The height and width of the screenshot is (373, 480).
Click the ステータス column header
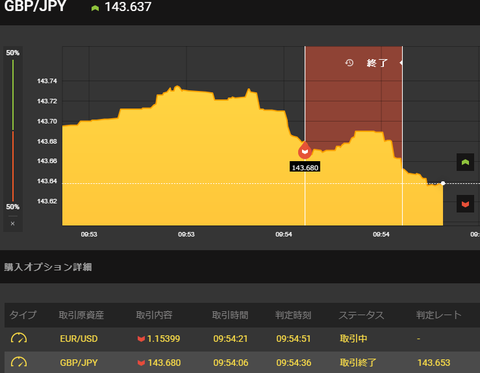coord(361,315)
